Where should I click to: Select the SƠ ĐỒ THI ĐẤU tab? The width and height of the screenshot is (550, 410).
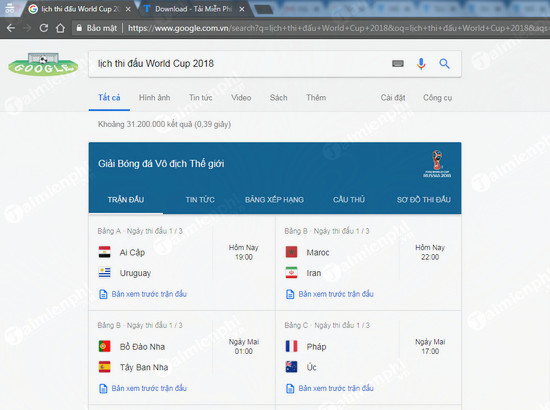424,200
